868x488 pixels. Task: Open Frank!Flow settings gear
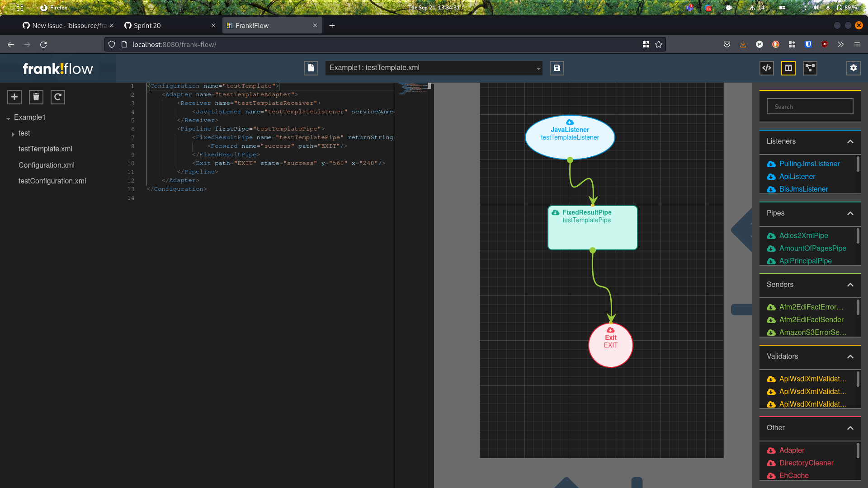click(x=854, y=68)
